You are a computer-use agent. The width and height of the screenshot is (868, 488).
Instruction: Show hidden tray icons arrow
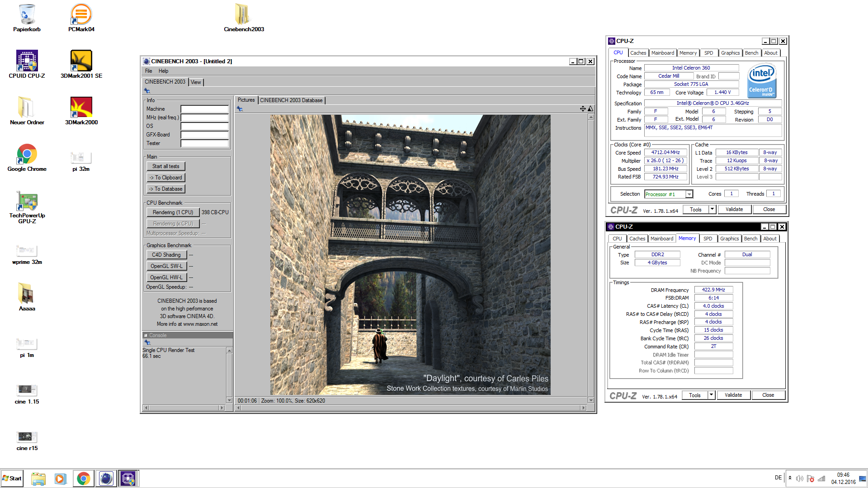(790, 478)
